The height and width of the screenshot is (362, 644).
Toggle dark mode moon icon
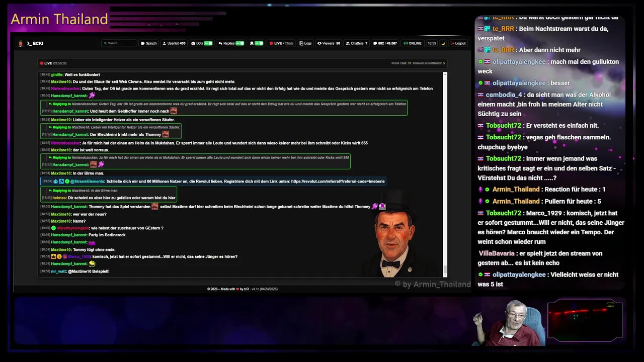443,43
